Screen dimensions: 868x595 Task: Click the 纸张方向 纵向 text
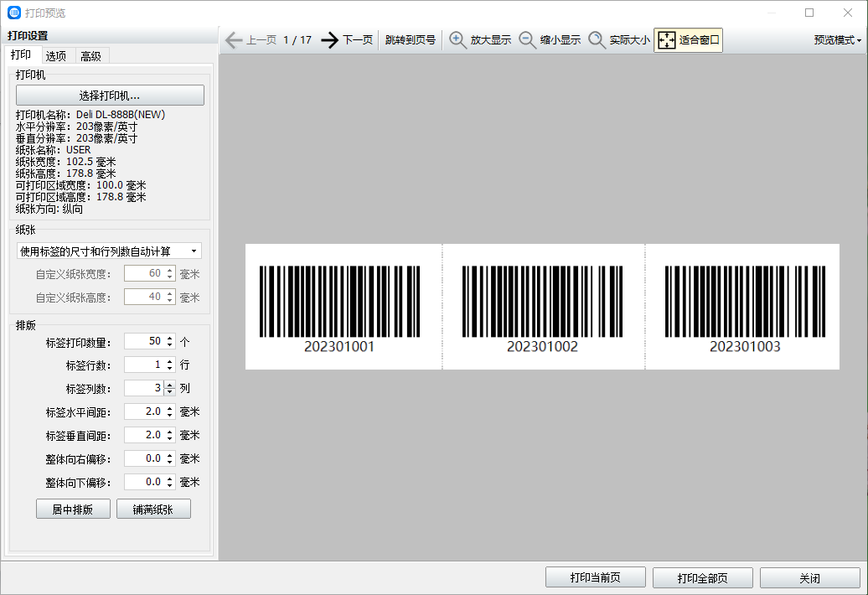49,209
